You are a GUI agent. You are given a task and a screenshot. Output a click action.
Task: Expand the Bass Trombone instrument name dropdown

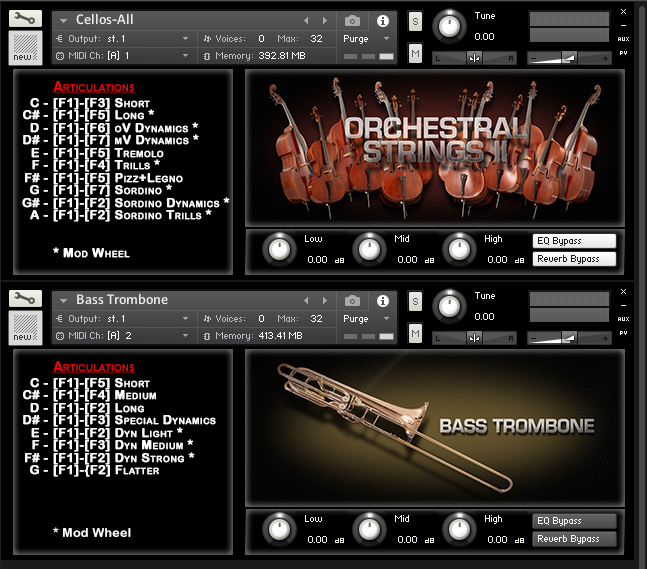click(x=63, y=301)
